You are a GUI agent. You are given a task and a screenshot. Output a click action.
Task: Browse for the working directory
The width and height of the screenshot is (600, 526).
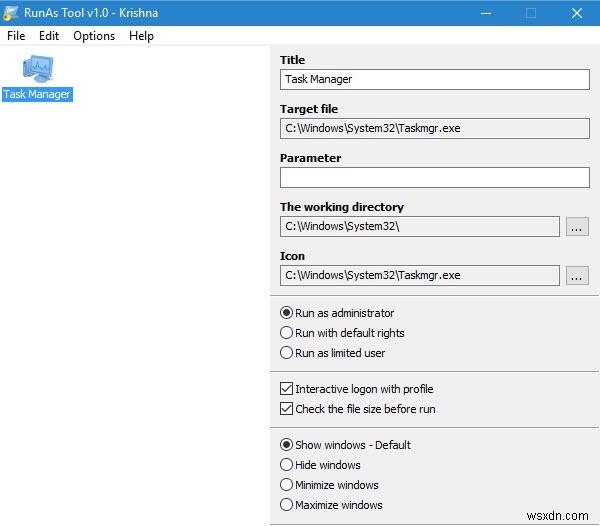(577, 226)
